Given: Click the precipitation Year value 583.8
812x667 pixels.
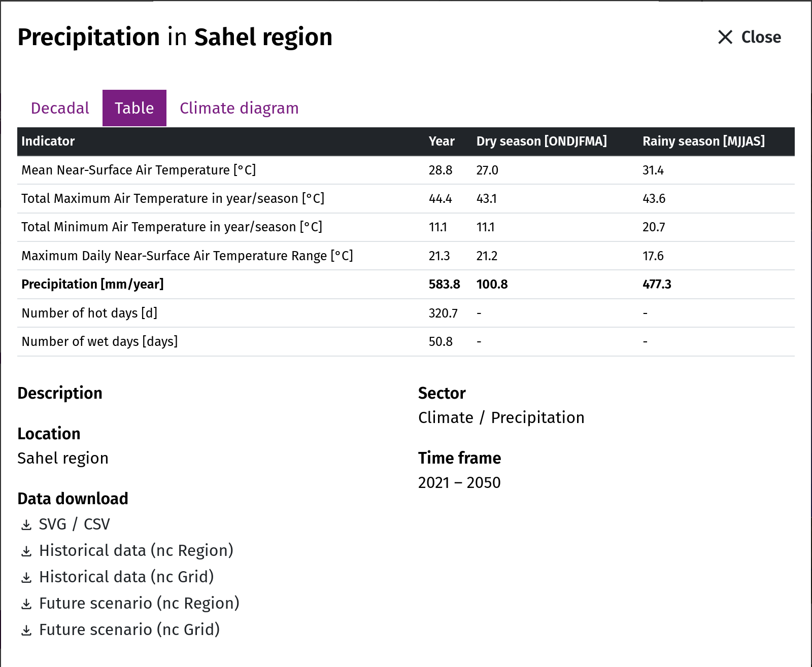Looking at the screenshot, I should tap(445, 284).
